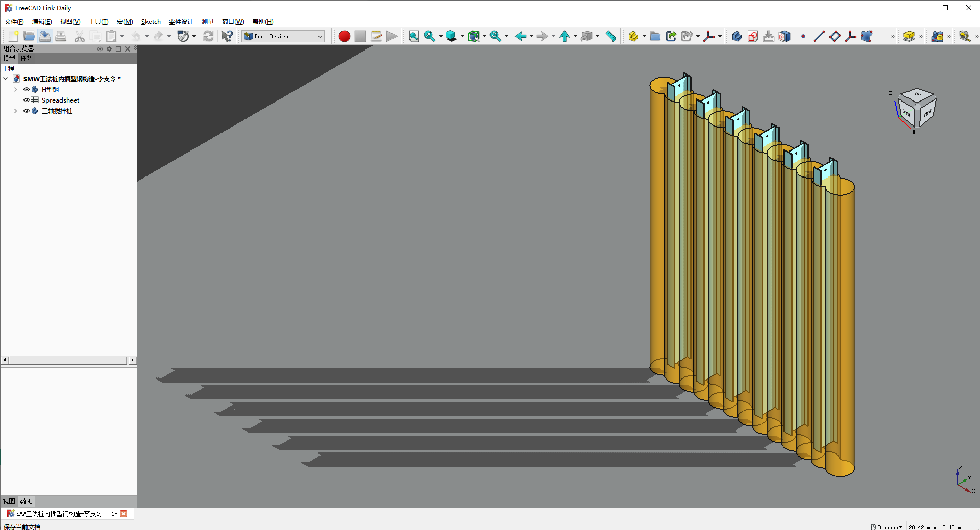Open the 工具(T) menu

99,22
